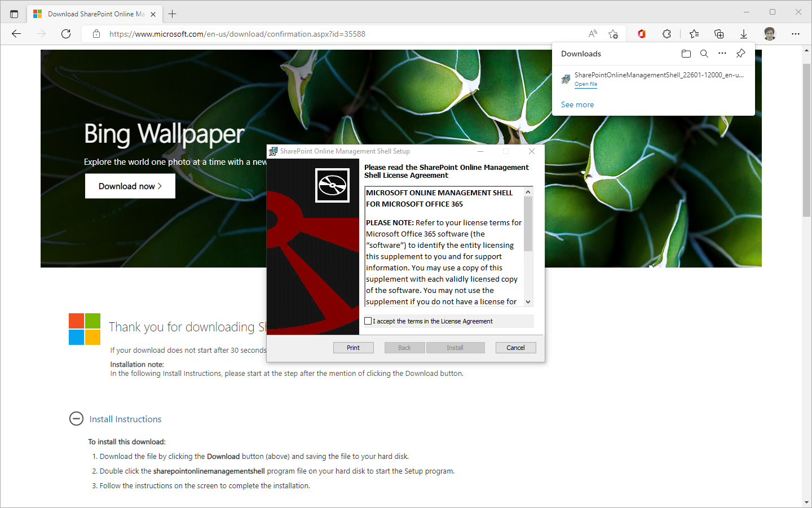Accept the License Agreement terms checkbox

tap(368, 321)
